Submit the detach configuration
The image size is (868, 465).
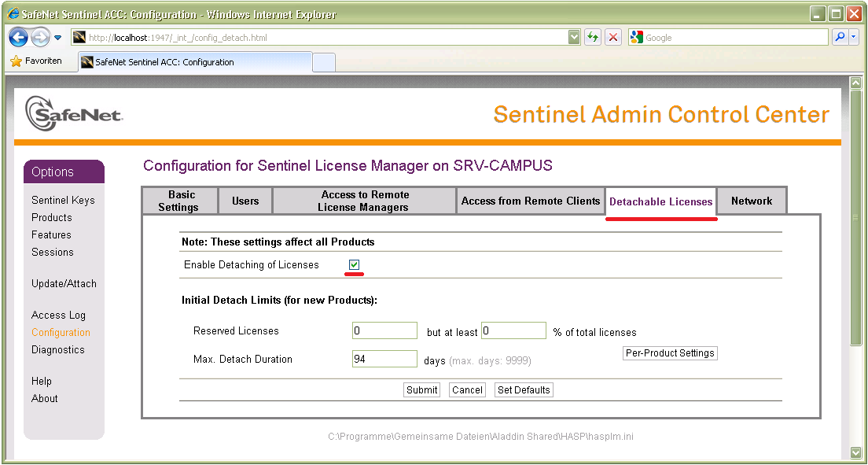click(422, 389)
